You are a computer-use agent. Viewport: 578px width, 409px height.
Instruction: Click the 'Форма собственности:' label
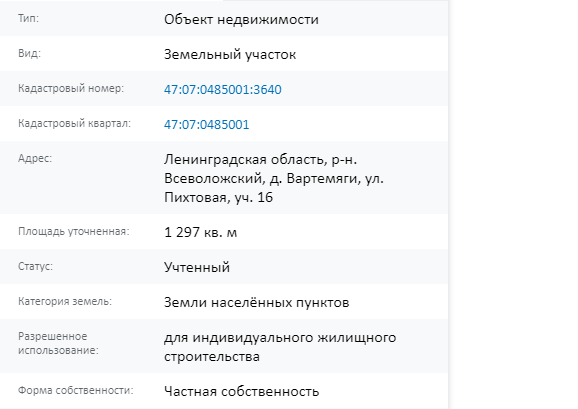tap(76, 390)
